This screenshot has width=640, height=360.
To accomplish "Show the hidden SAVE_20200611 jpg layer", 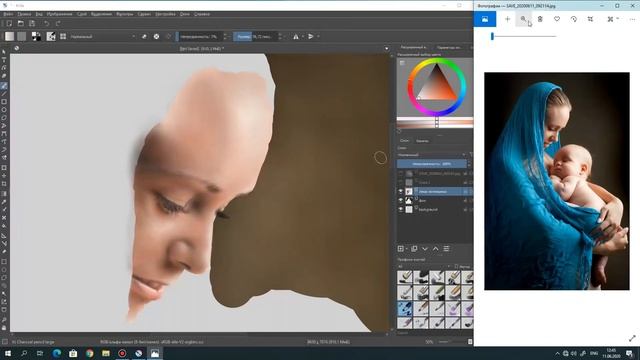I will point(400,173).
